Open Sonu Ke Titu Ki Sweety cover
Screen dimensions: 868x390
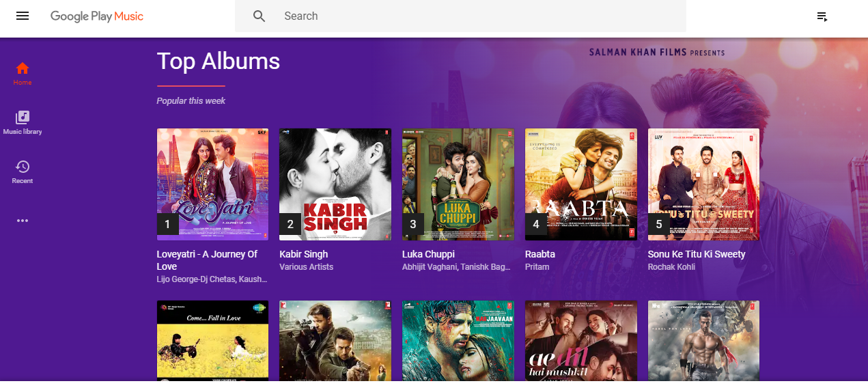click(703, 184)
